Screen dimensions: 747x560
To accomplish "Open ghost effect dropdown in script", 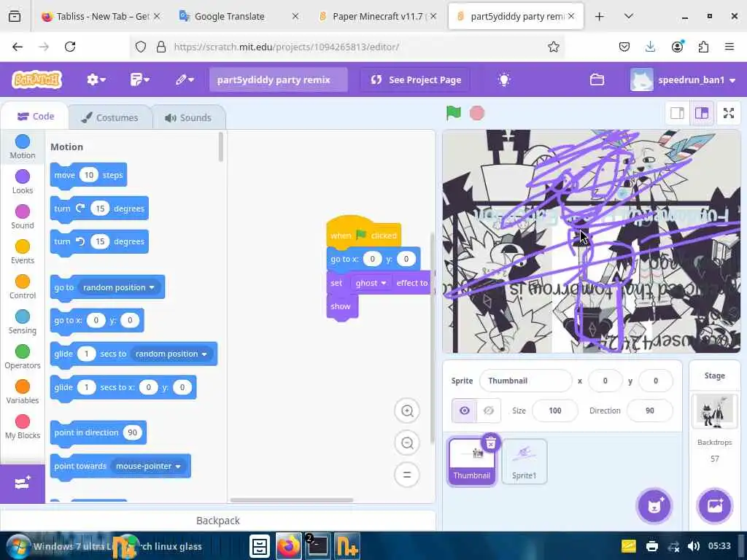I will click(x=371, y=283).
